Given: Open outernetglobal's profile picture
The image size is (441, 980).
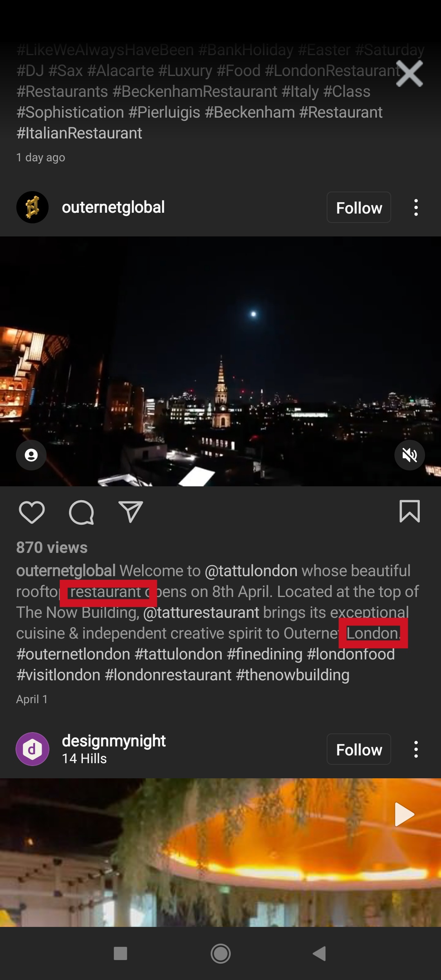Looking at the screenshot, I should 32,207.
